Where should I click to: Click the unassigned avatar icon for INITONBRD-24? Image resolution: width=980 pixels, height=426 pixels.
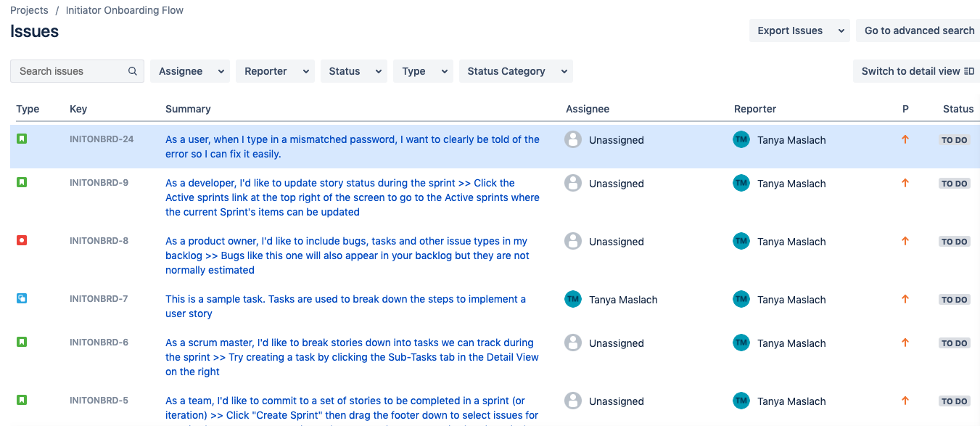[x=573, y=139]
